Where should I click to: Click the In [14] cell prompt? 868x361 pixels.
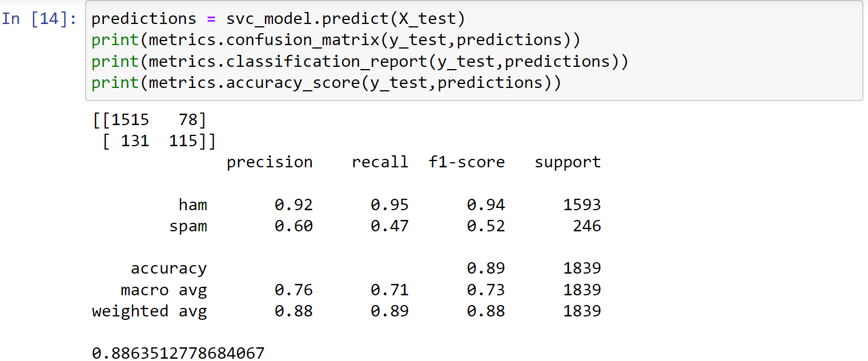coord(39,19)
